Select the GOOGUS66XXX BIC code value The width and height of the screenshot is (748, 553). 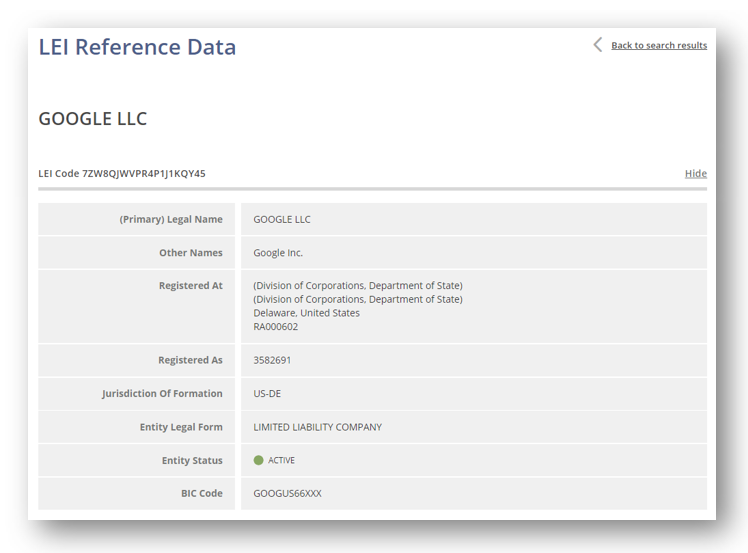tap(287, 493)
